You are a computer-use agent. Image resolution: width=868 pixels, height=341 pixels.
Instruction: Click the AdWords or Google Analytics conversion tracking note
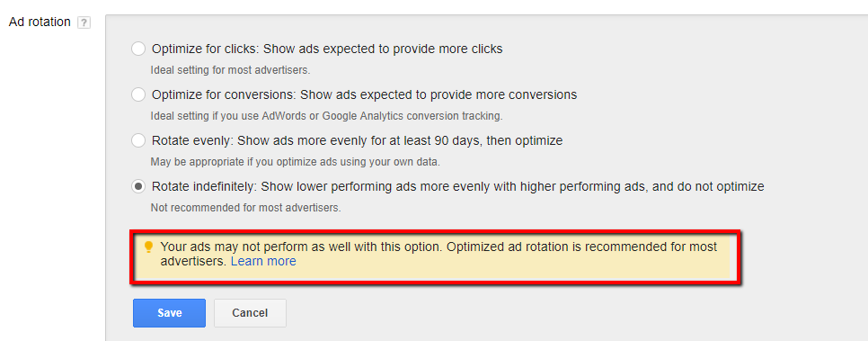326,116
